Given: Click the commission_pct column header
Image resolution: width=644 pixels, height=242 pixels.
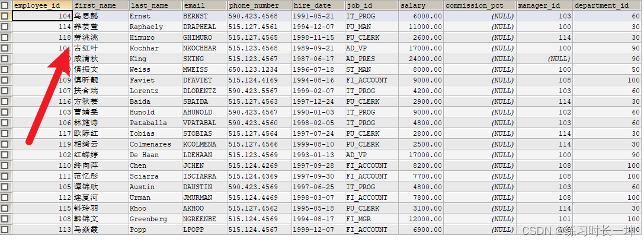Looking at the screenshot, I should pos(480,5).
